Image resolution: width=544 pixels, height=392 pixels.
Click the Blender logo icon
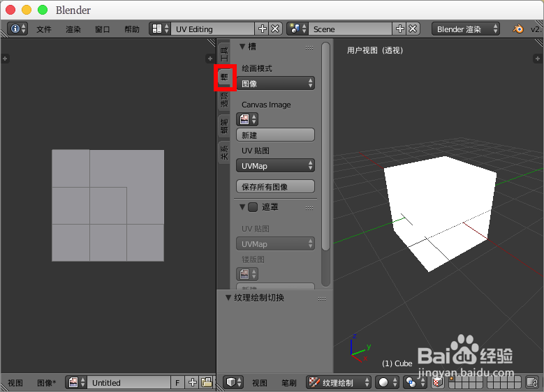518,29
